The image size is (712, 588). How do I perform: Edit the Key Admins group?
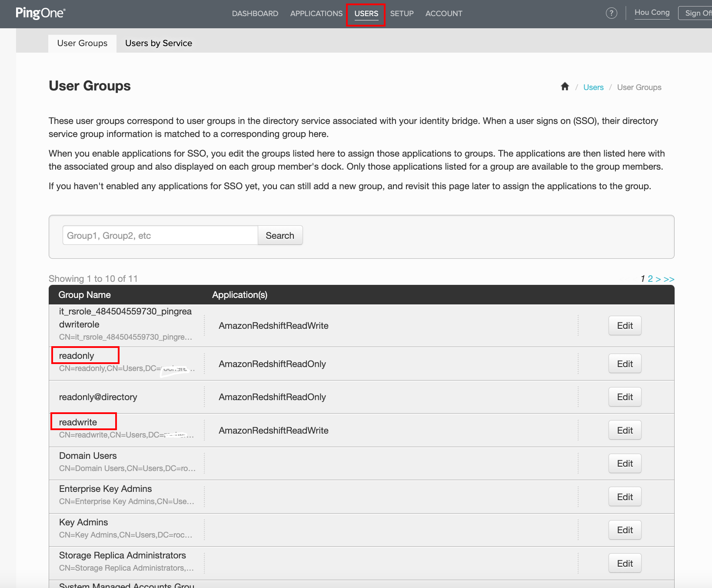[x=625, y=530]
